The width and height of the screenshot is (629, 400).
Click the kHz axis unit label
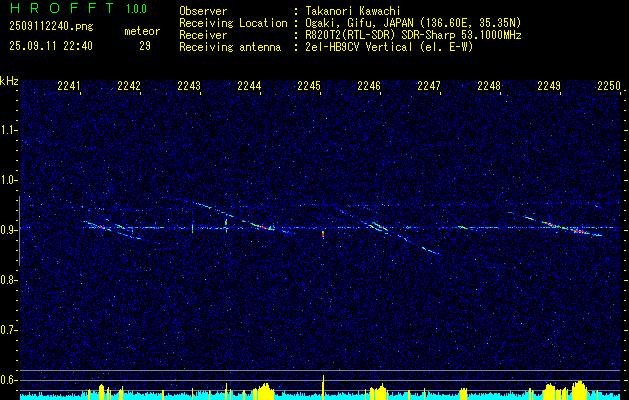(x=9, y=81)
